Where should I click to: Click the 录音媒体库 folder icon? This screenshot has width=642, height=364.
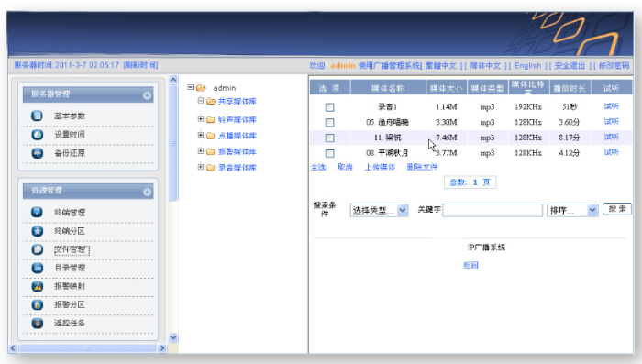click(x=211, y=168)
